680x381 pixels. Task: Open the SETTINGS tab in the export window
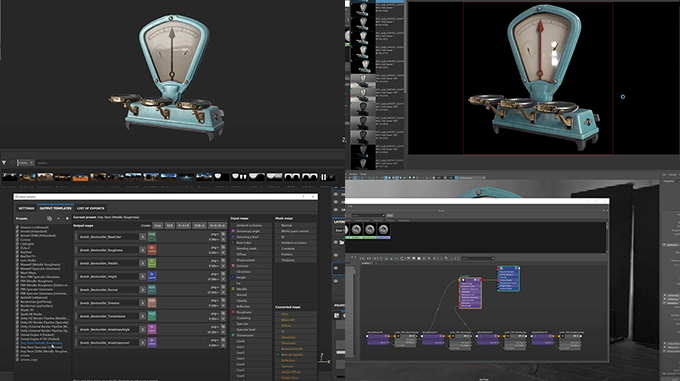click(x=26, y=208)
